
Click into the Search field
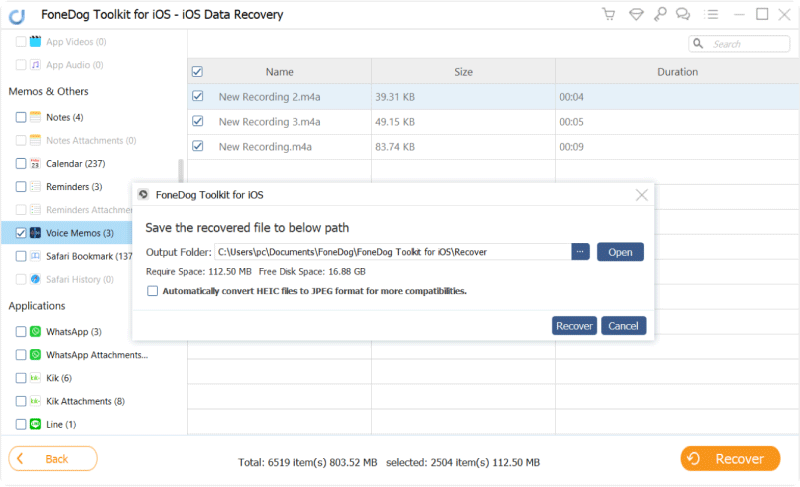coord(739,44)
